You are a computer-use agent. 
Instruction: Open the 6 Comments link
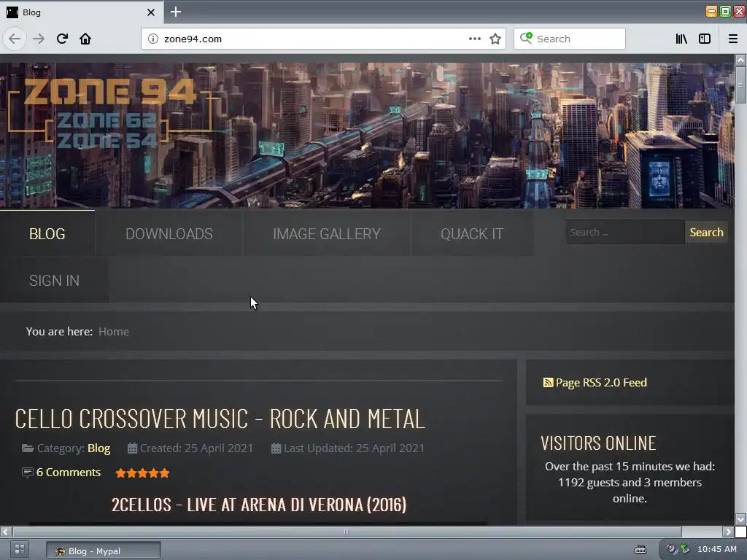click(68, 472)
